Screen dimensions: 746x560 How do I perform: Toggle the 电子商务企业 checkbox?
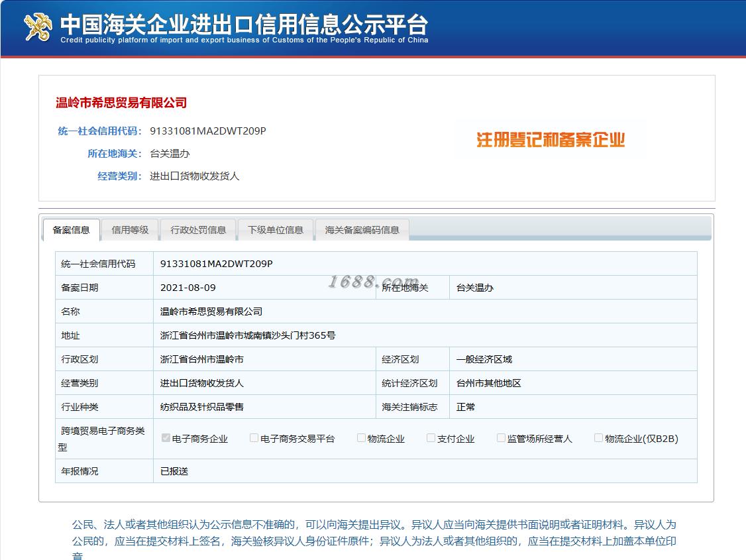166,437
